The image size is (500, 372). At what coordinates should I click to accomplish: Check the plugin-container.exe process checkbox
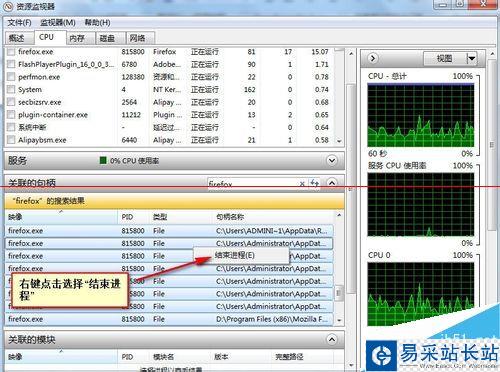click(x=11, y=115)
